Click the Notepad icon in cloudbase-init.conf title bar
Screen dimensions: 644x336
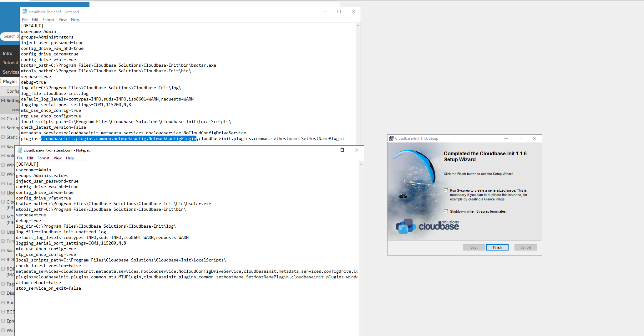pyautogui.click(x=25, y=12)
